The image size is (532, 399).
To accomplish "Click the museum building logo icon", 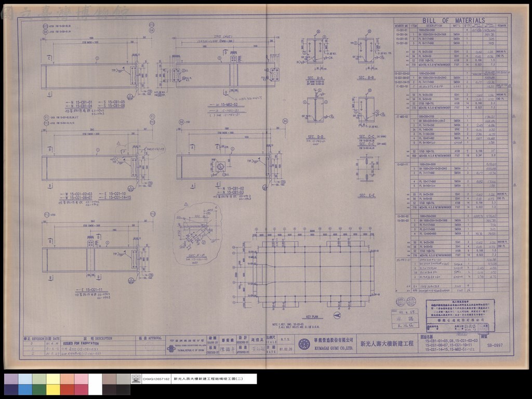I will tap(136, 379).
